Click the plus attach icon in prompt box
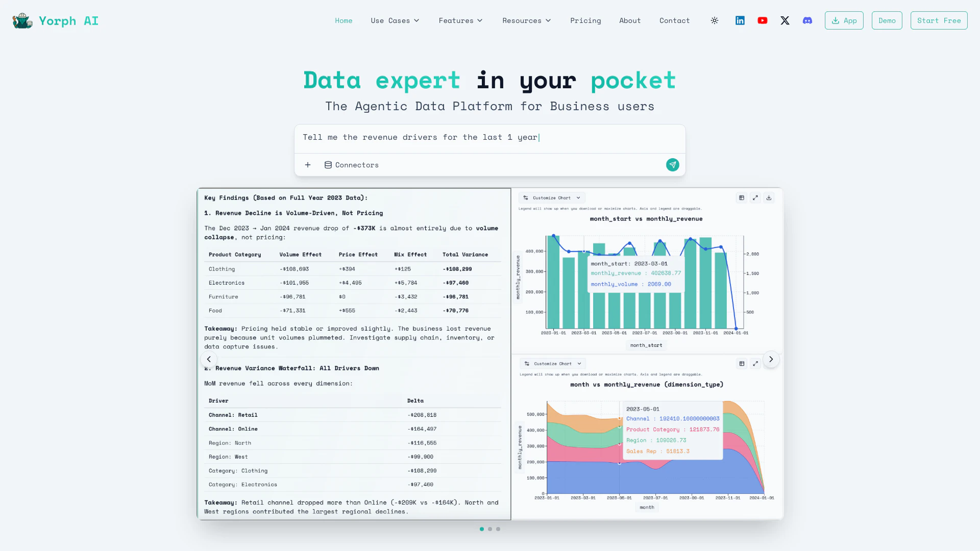980x551 pixels. point(308,165)
